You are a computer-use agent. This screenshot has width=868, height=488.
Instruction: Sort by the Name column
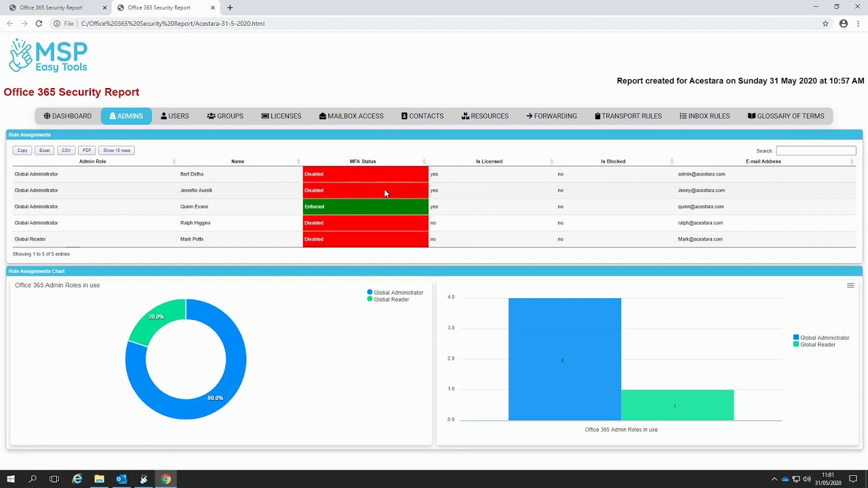point(237,161)
